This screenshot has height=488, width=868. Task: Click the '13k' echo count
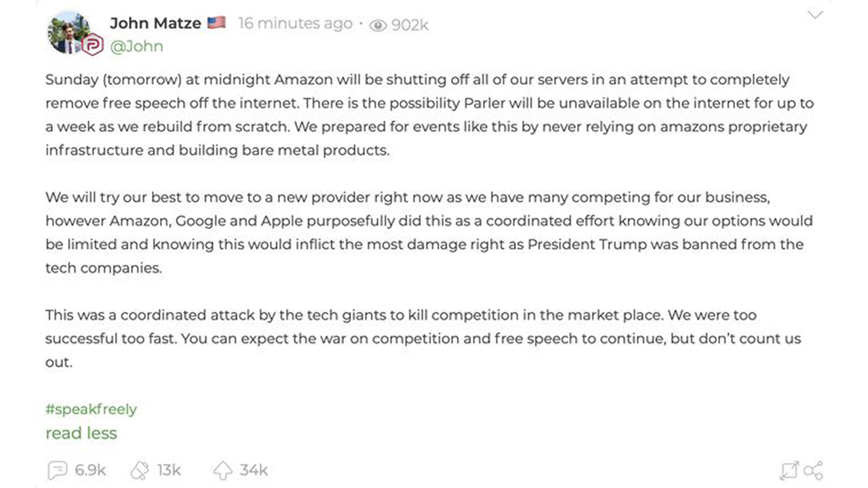(169, 470)
